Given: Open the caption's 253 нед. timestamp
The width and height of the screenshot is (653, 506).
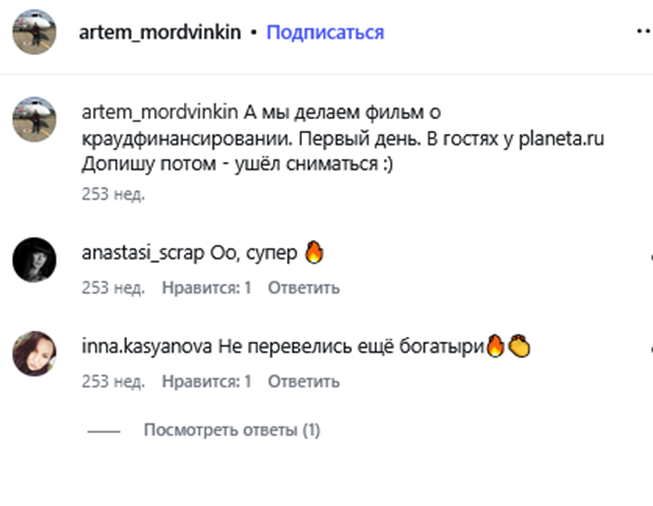Looking at the screenshot, I should (x=113, y=194).
